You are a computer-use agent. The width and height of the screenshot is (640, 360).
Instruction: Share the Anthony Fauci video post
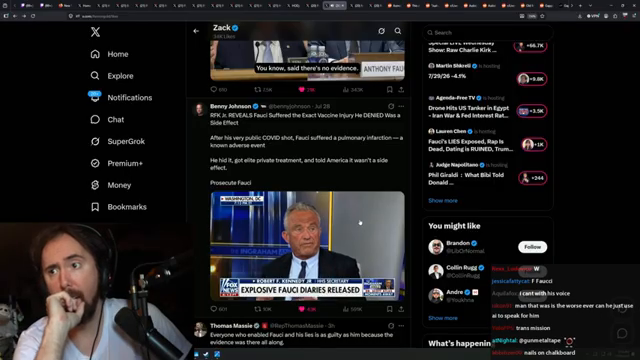[401, 89]
